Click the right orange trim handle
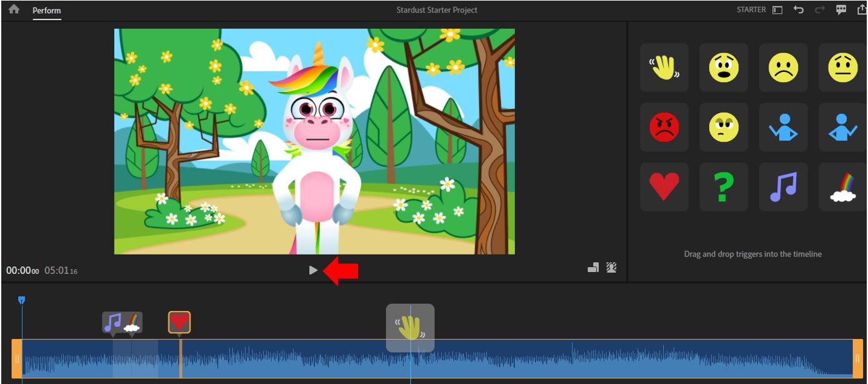Image resolution: width=868 pixels, height=384 pixels. [858, 359]
